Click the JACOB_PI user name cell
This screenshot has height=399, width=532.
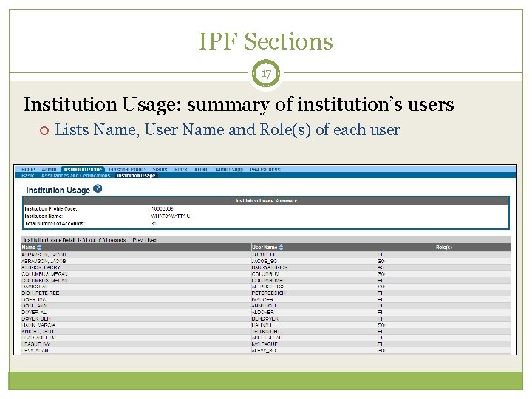point(263,255)
